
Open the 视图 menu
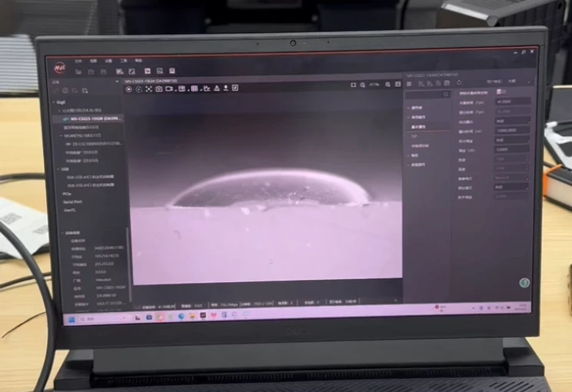tap(93, 61)
